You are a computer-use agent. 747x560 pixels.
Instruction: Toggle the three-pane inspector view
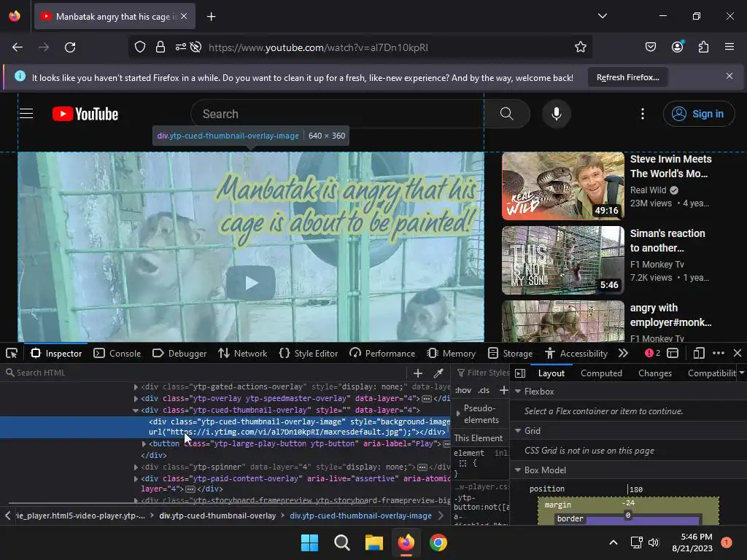(x=520, y=373)
